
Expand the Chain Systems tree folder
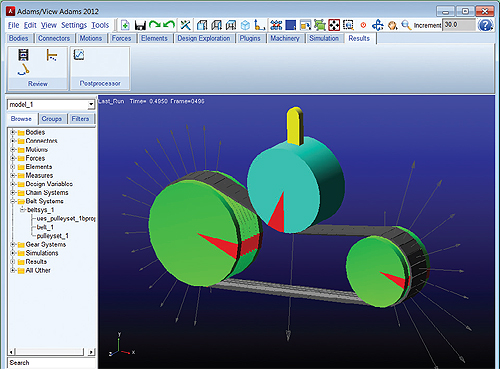tap(12, 193)
